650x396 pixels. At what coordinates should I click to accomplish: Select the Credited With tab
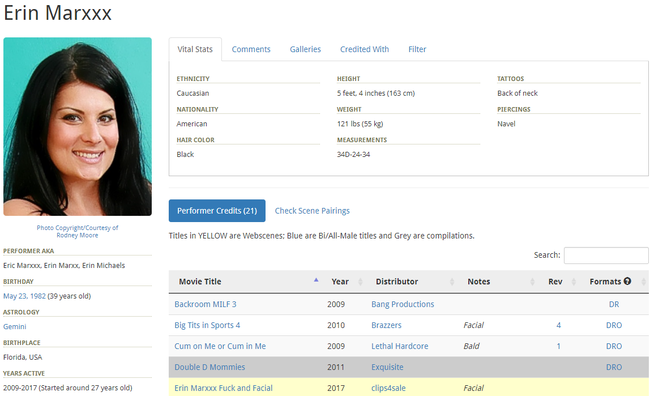(364, 49)
